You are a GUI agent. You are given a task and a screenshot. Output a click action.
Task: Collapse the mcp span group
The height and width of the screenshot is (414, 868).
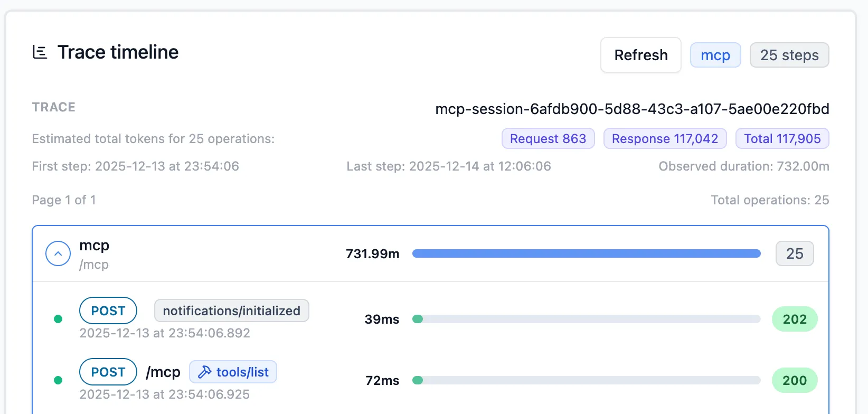[58, 253]
